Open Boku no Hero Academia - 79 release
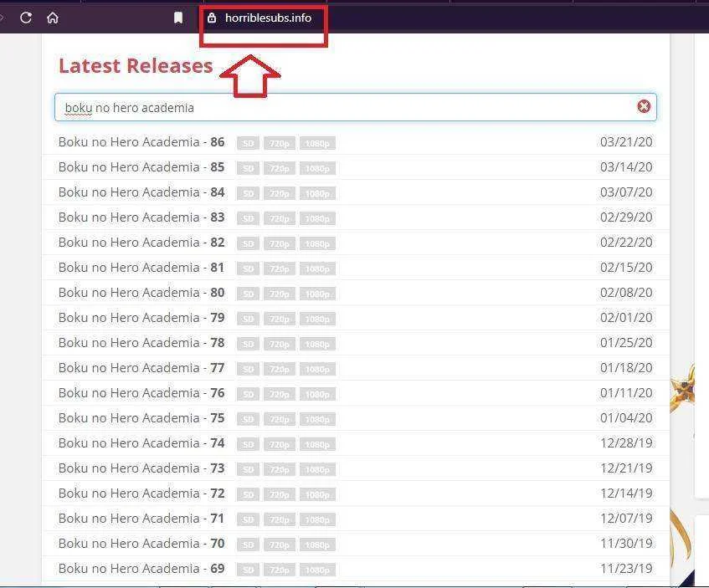 [141, 318]
